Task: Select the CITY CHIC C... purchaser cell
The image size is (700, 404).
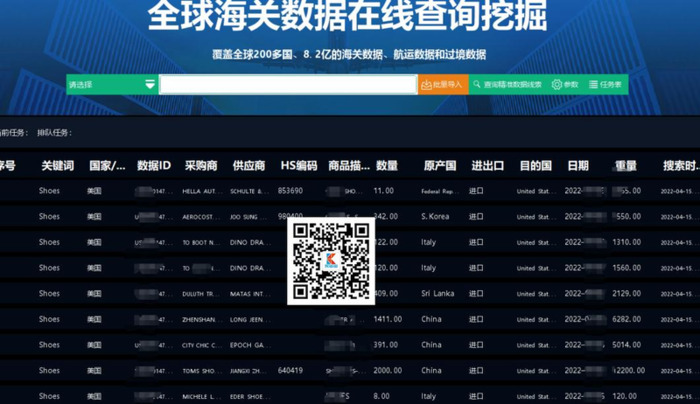Action: pos(202,345)
